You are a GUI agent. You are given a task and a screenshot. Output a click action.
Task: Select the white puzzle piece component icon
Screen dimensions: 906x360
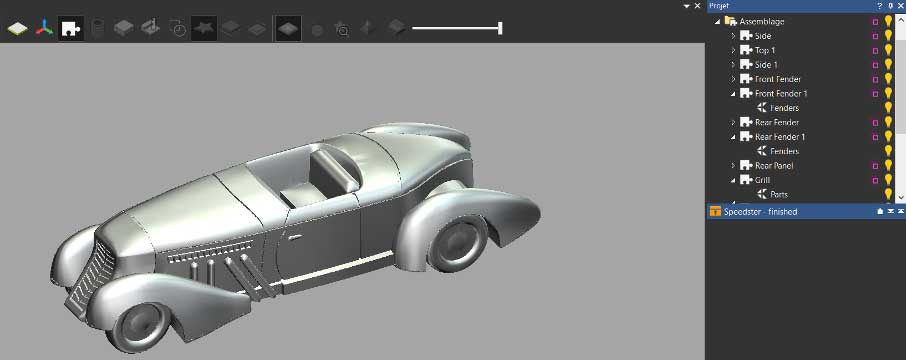(70, 28)
